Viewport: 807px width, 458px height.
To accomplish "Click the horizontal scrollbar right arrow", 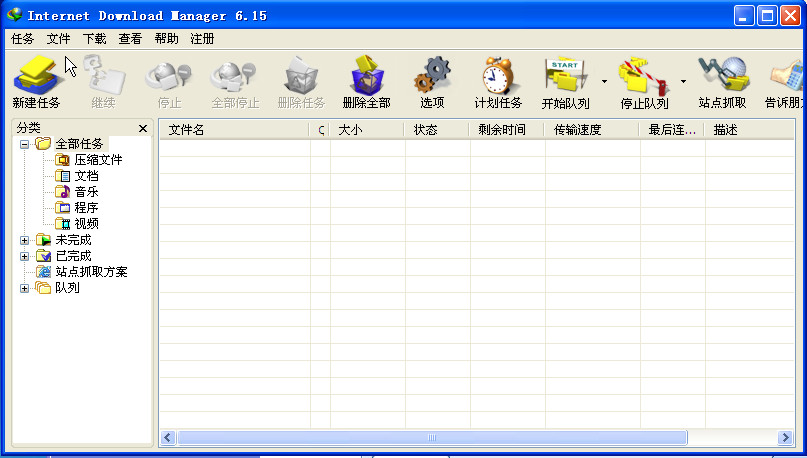I will click(x=785, y=437).
